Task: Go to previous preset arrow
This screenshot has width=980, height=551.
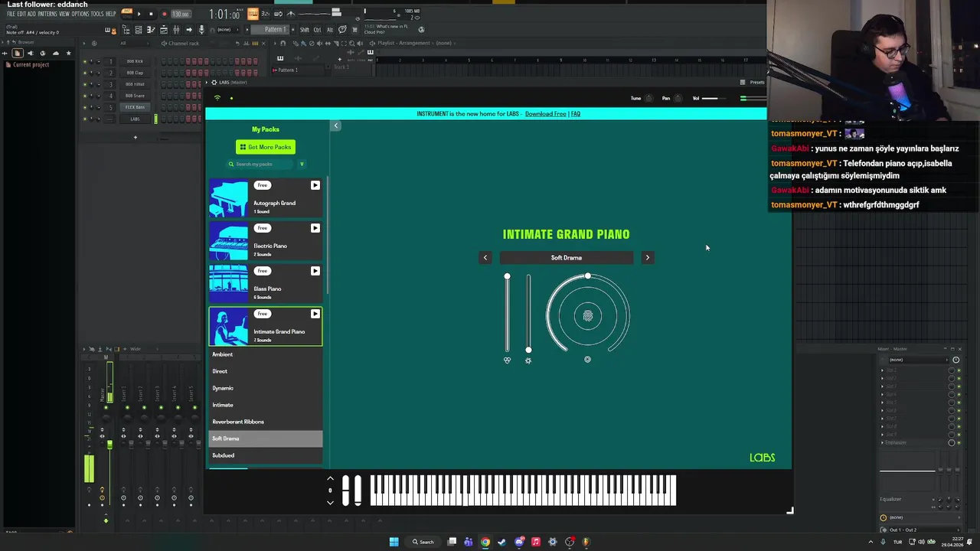Action: 485,258
